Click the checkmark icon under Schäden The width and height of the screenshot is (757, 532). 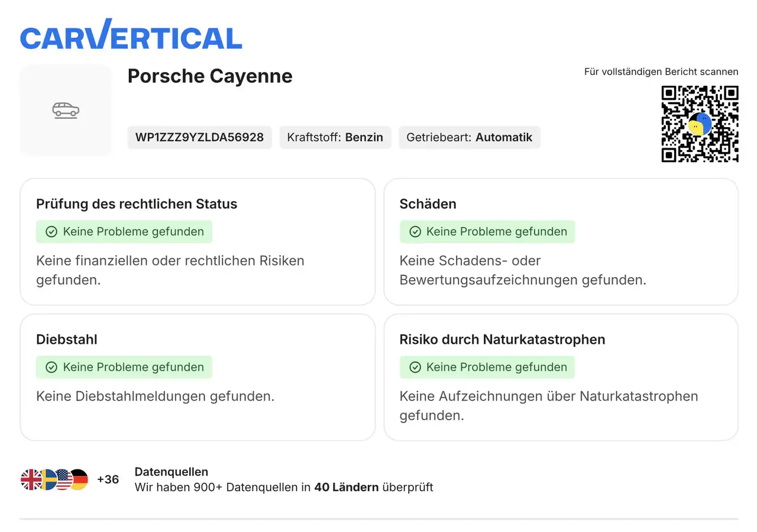[415, 232]
